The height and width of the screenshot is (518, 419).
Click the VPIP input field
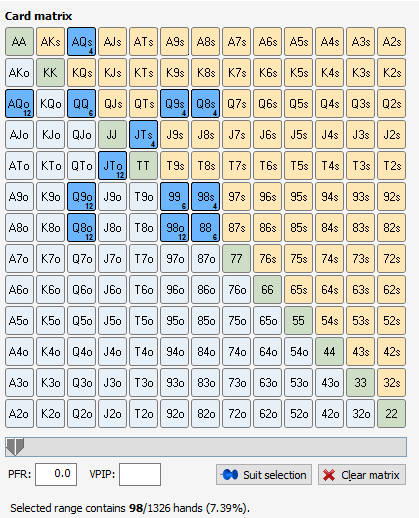tap(140, 474)
